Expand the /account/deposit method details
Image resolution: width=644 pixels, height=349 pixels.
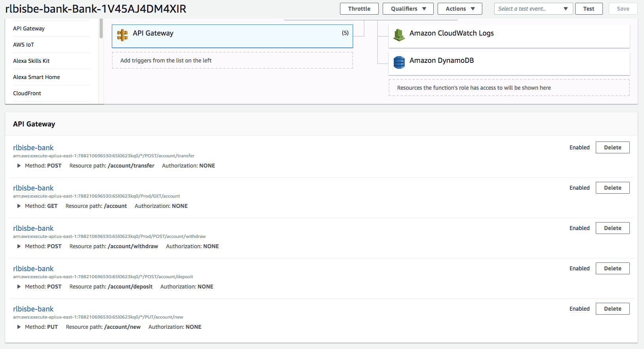(19, 287)
